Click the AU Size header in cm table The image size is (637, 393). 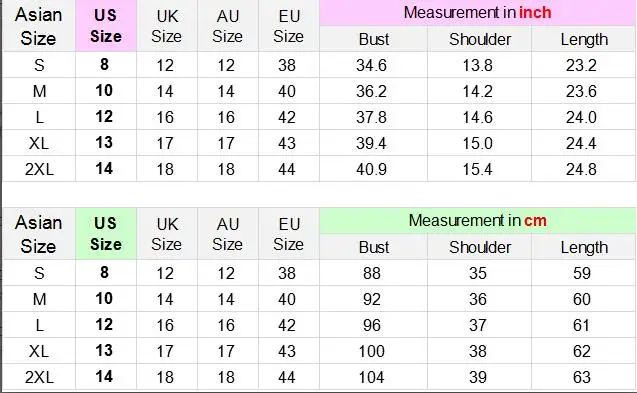coord(228,234)
